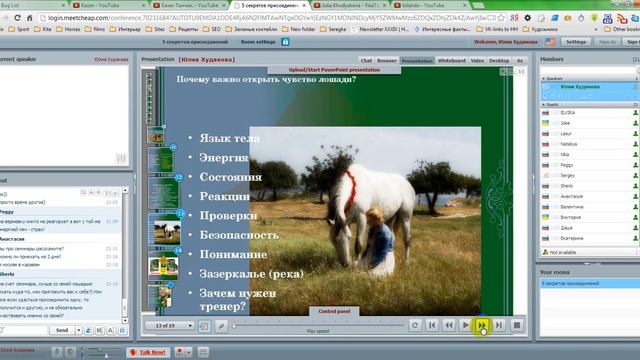
Task: Switch to the Browser tab
Action: tap(387, 60)
